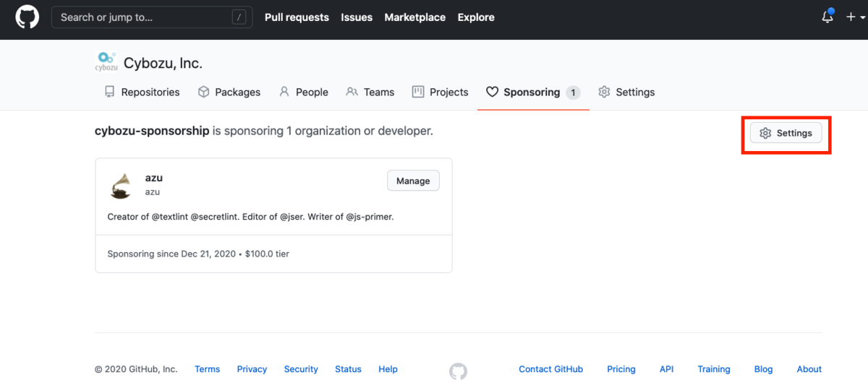Select the Projects tab
The image size is (868, 383).
[x=440, y=92]
